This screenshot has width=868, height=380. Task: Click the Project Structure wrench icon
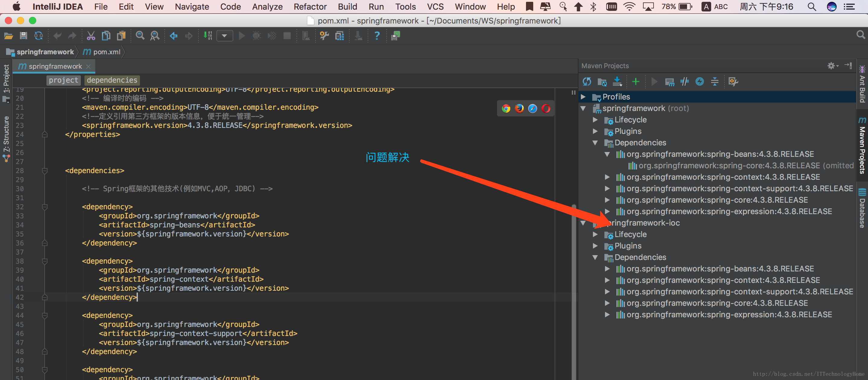[324, 36]
